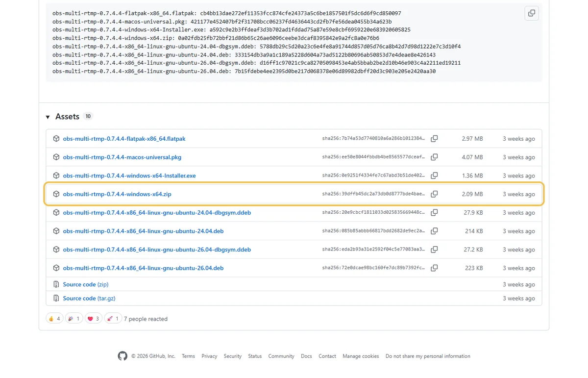Screen dimensions: 588x378
Task: Copy sha256 of ubuntu-24.04.deb asset
Action: (434, 231)
